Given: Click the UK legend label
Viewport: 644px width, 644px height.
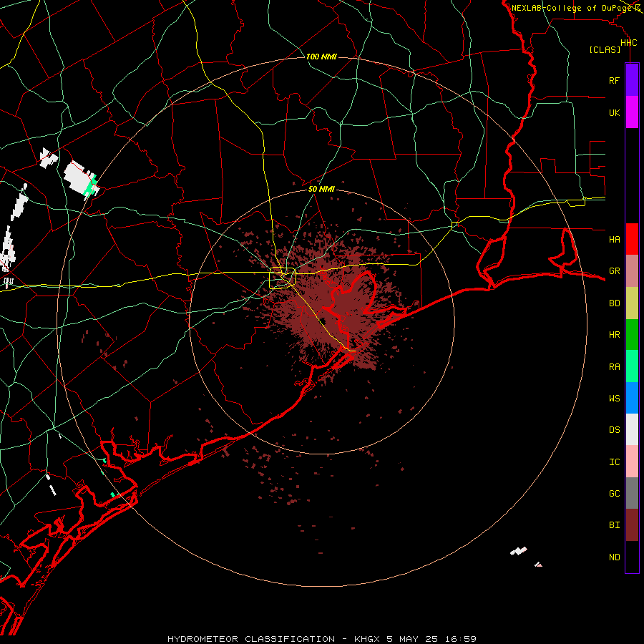Looking at the screenshot, I should click(x=614, y=112).
